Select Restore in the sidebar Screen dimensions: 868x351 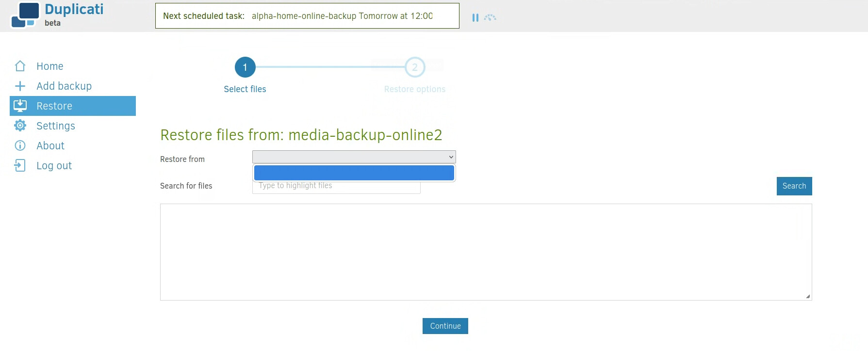coord(73,106)
